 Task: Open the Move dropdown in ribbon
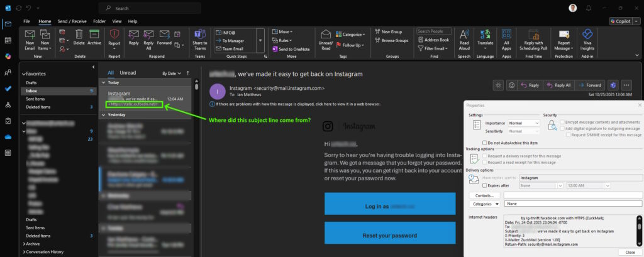282,31
